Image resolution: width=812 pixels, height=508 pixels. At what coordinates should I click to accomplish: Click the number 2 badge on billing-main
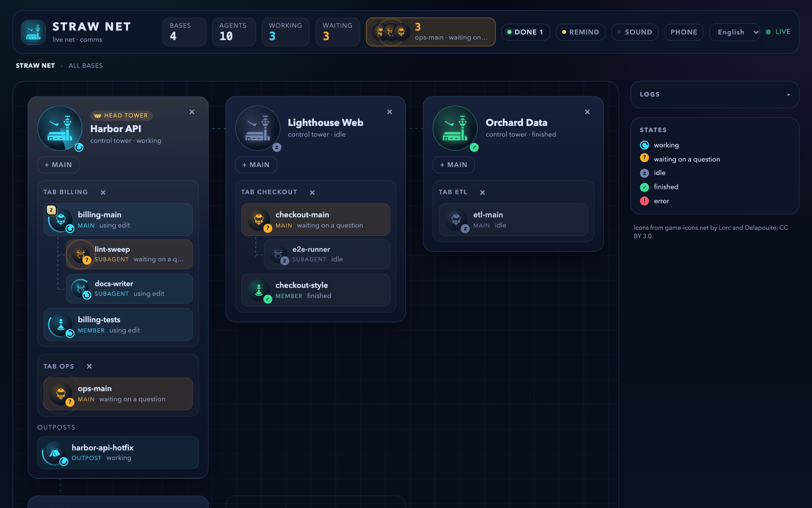(x=51, y=210)
